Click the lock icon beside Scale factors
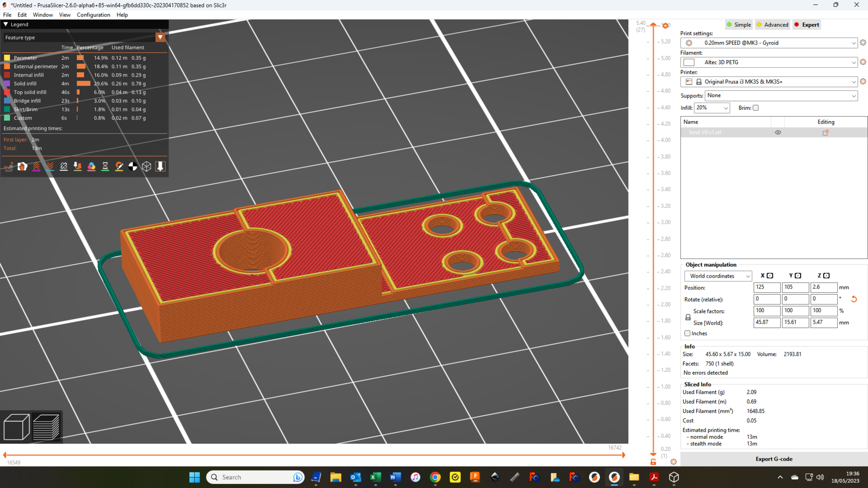The image size is (868, 488). click(x=688, y=317)
